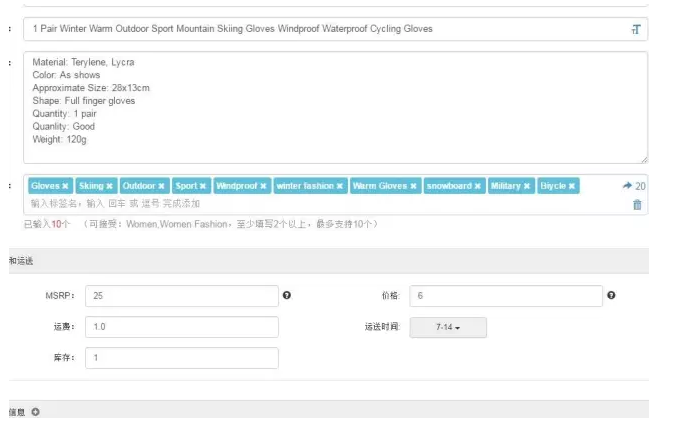This screenshot has width=684, height=426.
Task: Remove the Bicycle tag
Action: pos(573,186)
